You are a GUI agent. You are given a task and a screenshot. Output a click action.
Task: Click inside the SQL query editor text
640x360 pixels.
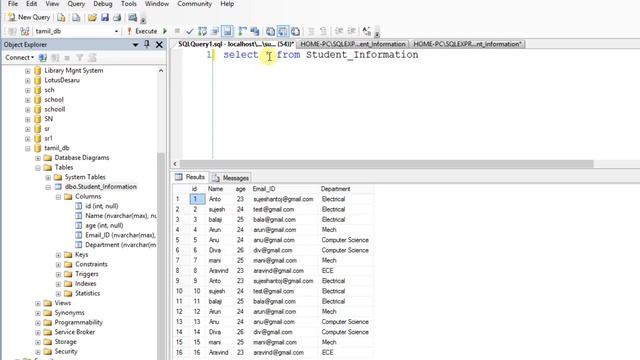[x=320, y=55]
